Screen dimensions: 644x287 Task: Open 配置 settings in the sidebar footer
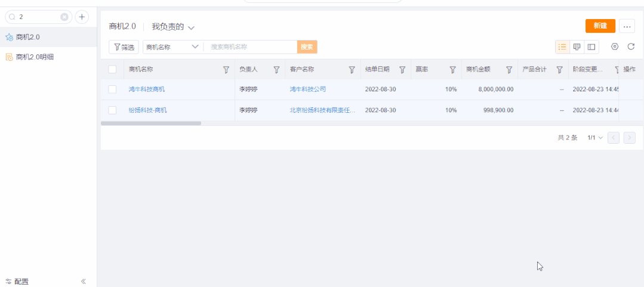(17, 282)
